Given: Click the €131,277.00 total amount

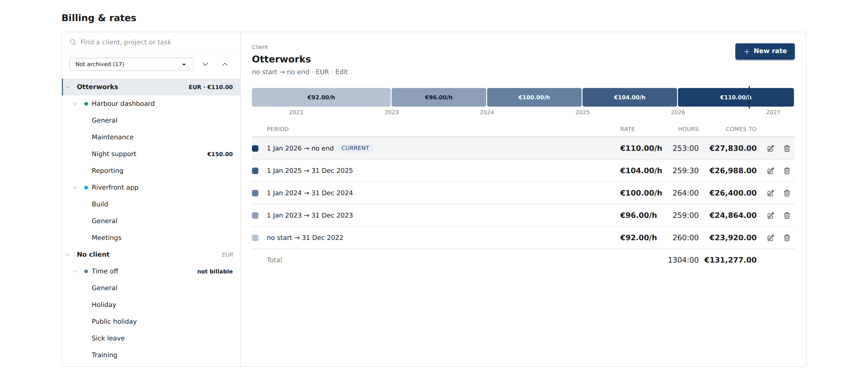Looking at the screenshot, I should coord(730,260).
